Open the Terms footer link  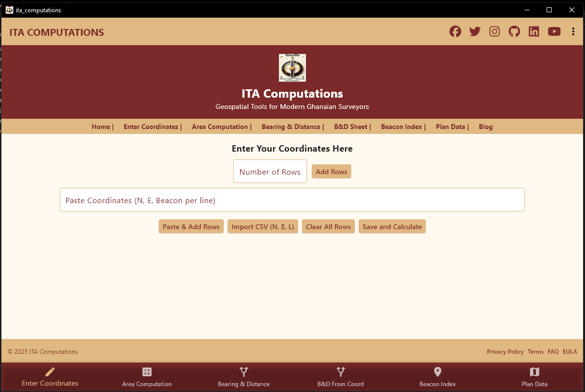(x=535, y=351)
